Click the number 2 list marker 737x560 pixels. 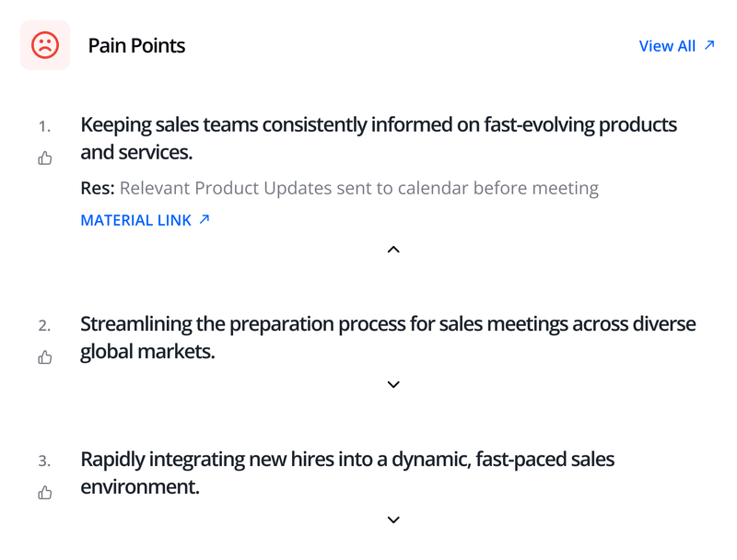tap(44, 325)
